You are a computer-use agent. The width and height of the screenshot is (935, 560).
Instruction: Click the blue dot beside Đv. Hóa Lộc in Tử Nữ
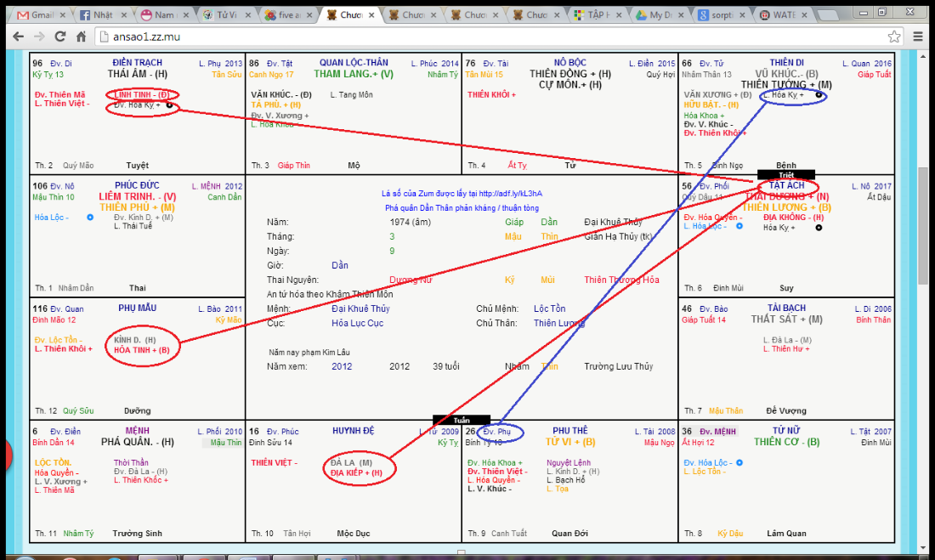(x=739, y=463)
